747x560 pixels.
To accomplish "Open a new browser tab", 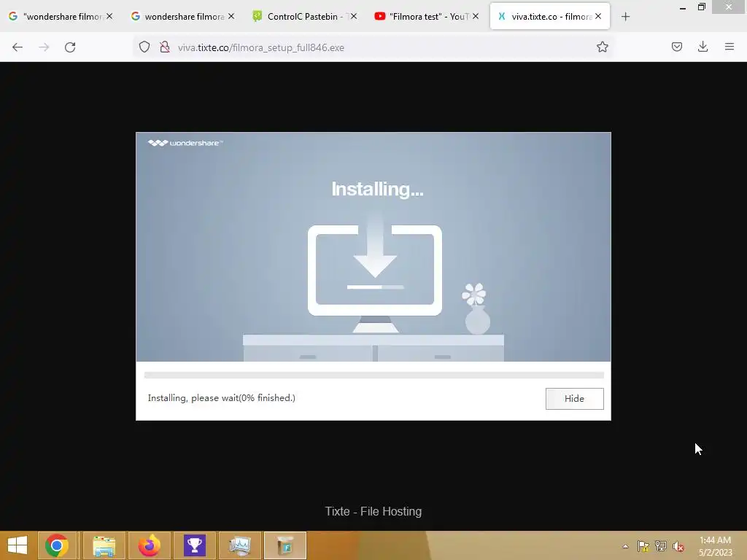I will [x=625, y=17].
